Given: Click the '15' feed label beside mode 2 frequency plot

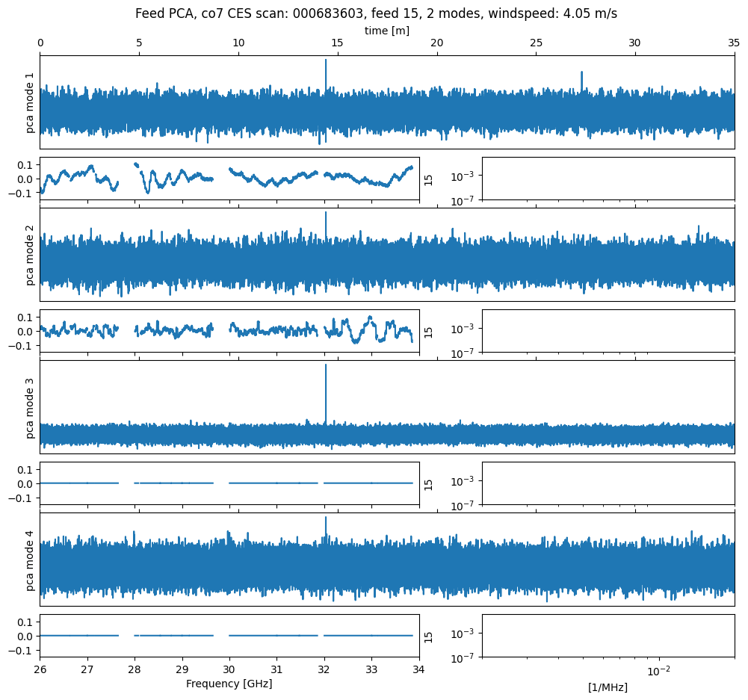Looking at the screenshot, I should pyautogui.click(x=428, y=331).
